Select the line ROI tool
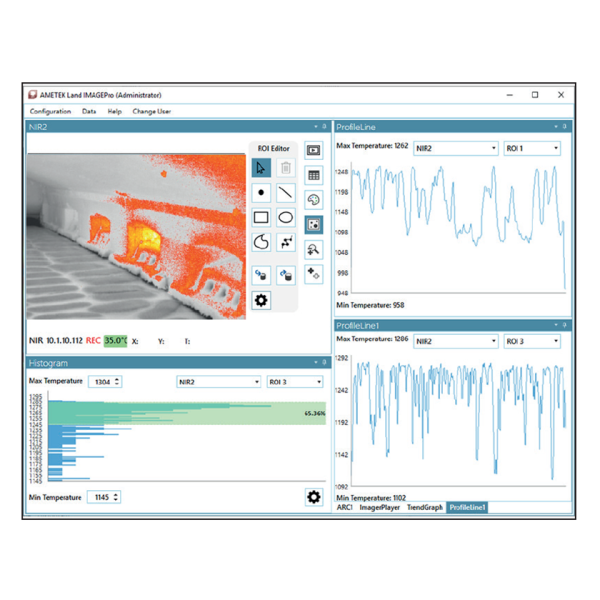600x600 pixels. 286,193
